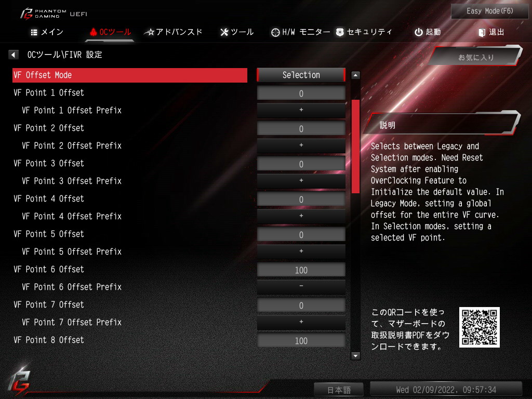This screenshot has width=532, height=399.
Task: Switch the VF Point 7 Offset Prefix sign
Action: pyautogui.click(x=301, y=322)
